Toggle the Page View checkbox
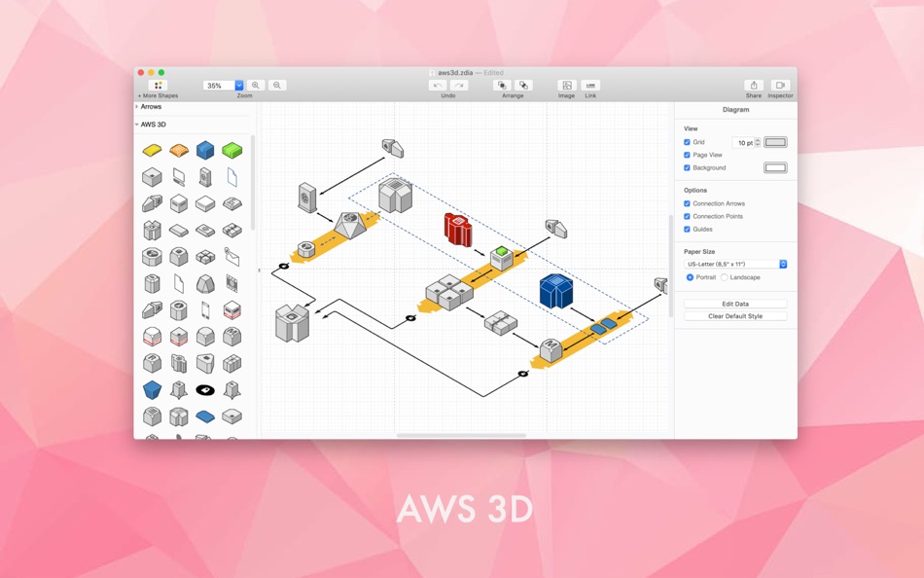The image size is (924, 578). point(687,155)
